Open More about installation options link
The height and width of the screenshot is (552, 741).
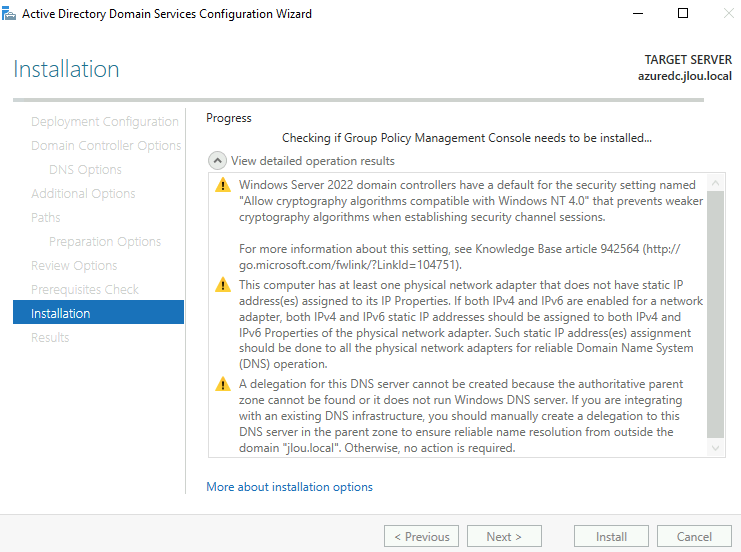coord(289,487)
